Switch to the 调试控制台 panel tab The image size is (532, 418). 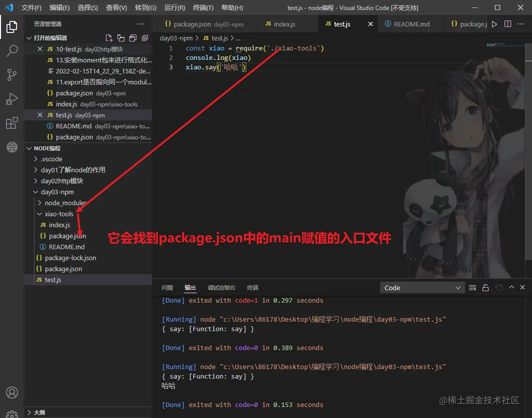coord(221,288)
